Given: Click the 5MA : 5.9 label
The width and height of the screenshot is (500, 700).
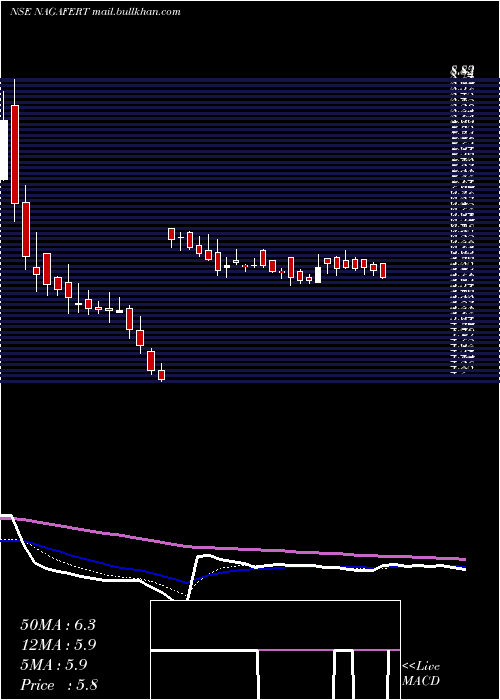Looking at the screenshot, I should [54, 665].
